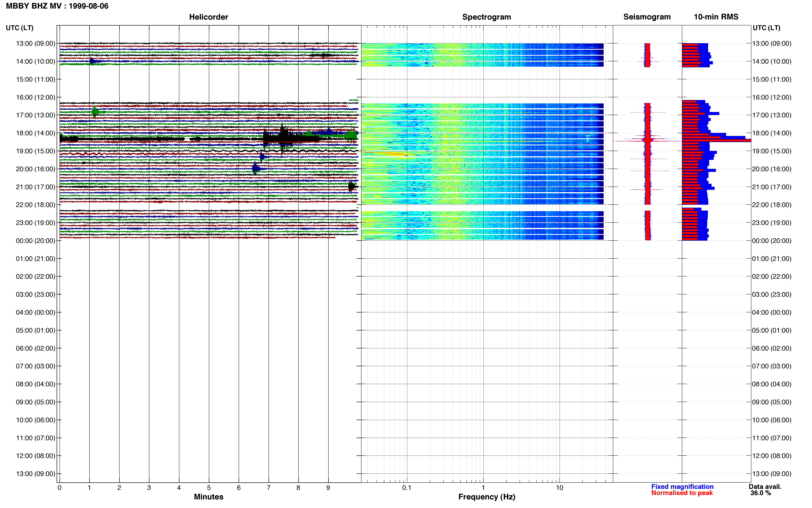Click the Spectrogram panel heading
The image size is (812, 508).
(x=487, y=17)
